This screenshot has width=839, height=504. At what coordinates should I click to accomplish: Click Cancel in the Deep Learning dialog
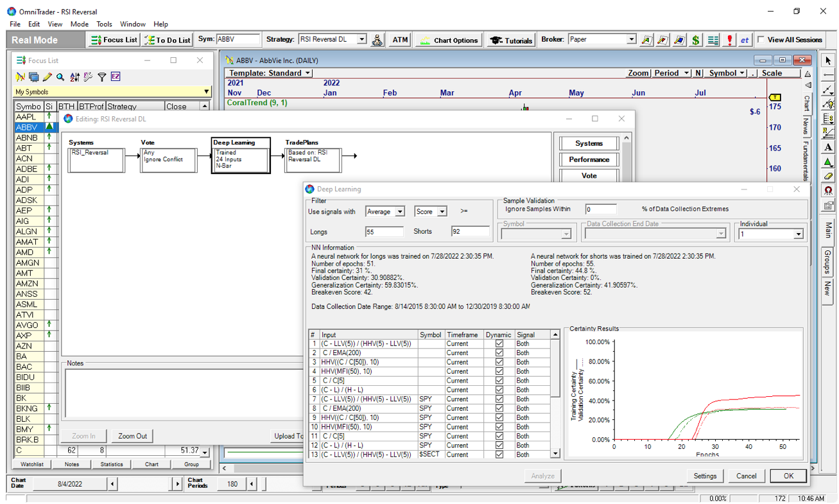click(746, 476)
